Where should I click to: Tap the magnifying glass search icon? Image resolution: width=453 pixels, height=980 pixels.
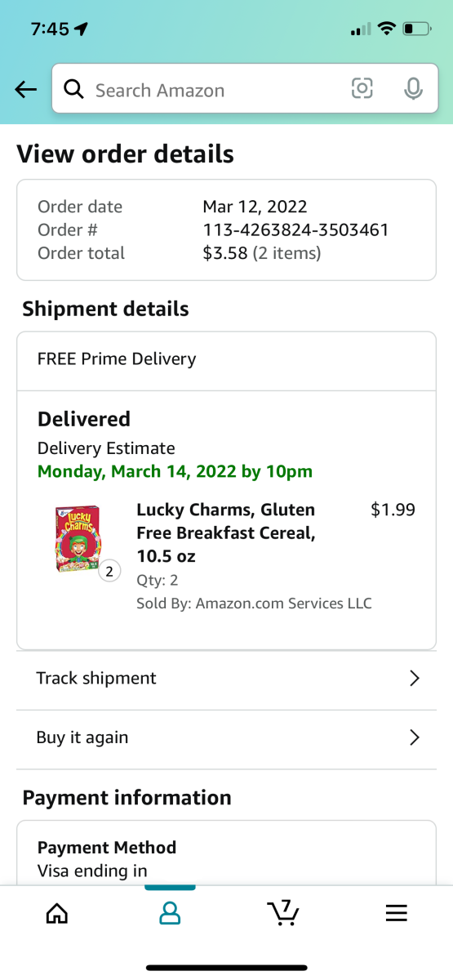pyautogui.click(x=74, y=89)
